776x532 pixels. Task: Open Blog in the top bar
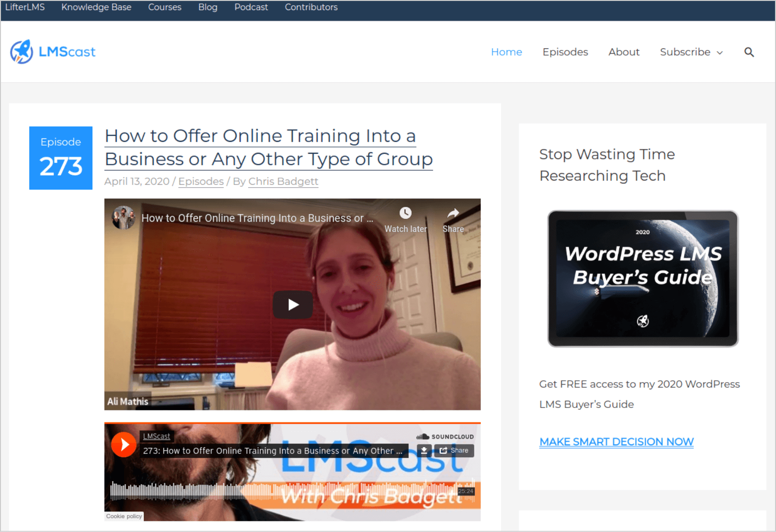[208, 7]
